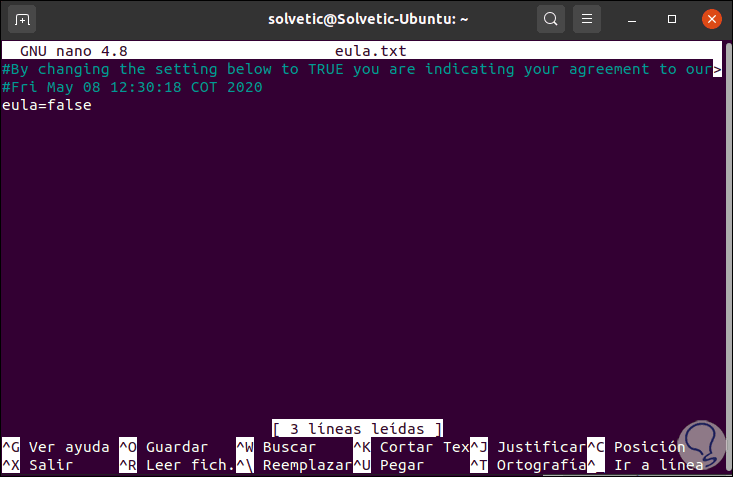Click the ^\ Reemplazar shortcut

click(x=293, y=465)
